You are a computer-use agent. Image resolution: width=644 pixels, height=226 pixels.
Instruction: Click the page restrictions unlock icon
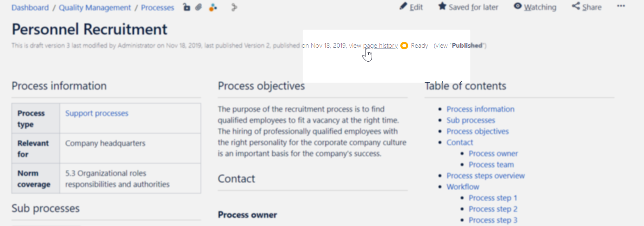click(x=187, y=7)
